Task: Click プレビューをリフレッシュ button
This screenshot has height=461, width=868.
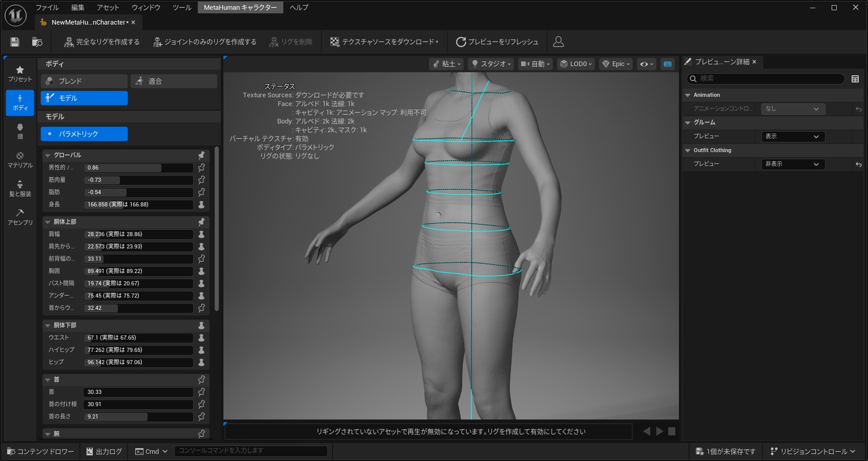Action: pyautogui.click(x=497, y=42)
